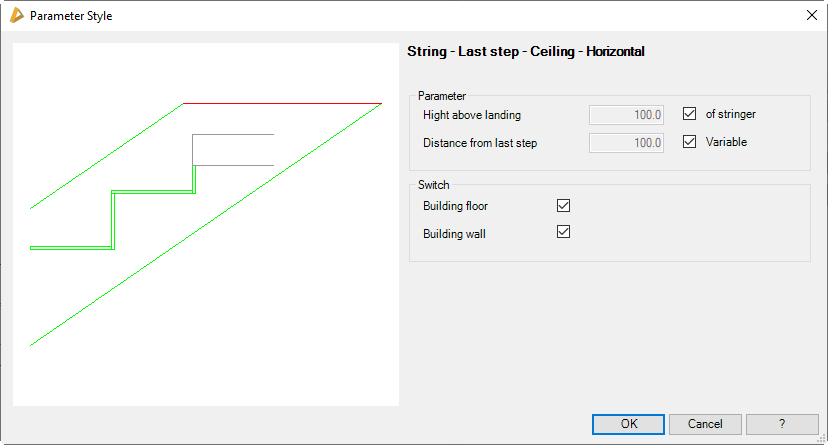The height and width of the screenshot is (445, 828).
Task: Click the 'Distance from last step' label
Action: pos(480,143)
